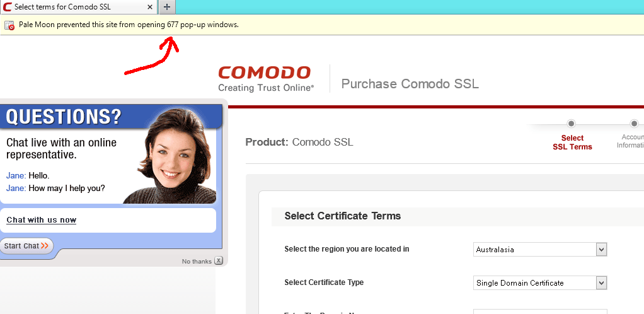
Task: Click 'Jane: How may I help you?' text
Action: 55,189
